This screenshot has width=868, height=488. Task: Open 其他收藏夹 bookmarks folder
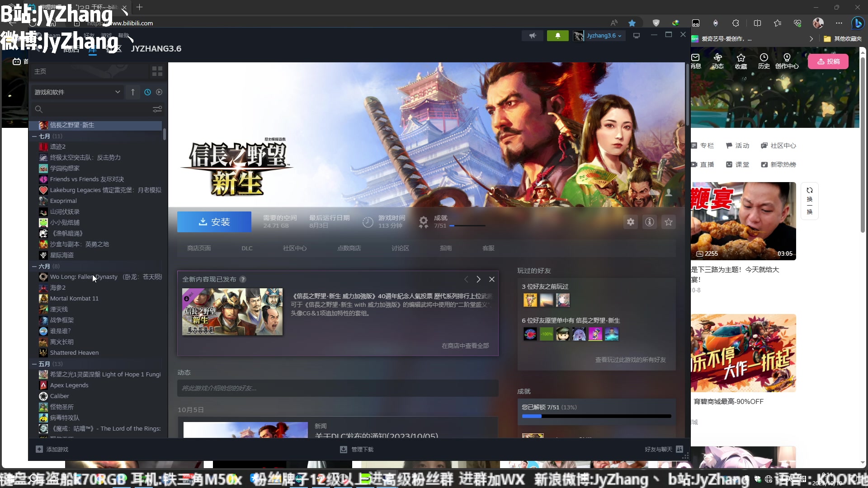(843, 39)
